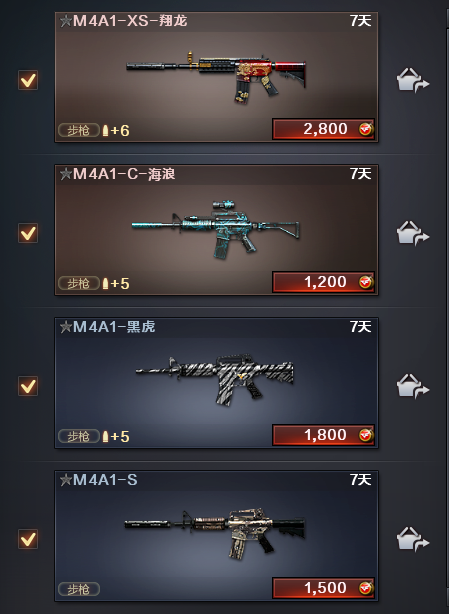
Task: Click the star icon beside M4A1-XS-翔龙
Action: pyautogui.click(x=65, y=21)
